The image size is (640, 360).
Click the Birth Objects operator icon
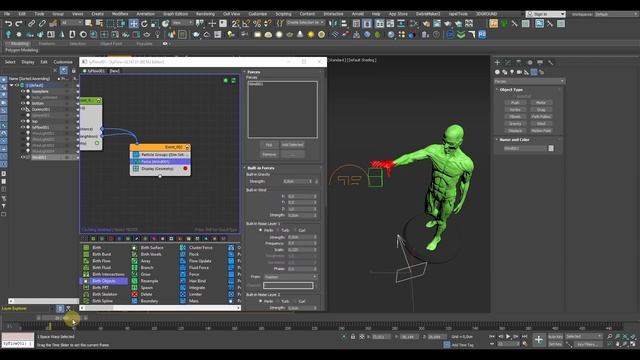pyautogui.click(x=86, y=281)
